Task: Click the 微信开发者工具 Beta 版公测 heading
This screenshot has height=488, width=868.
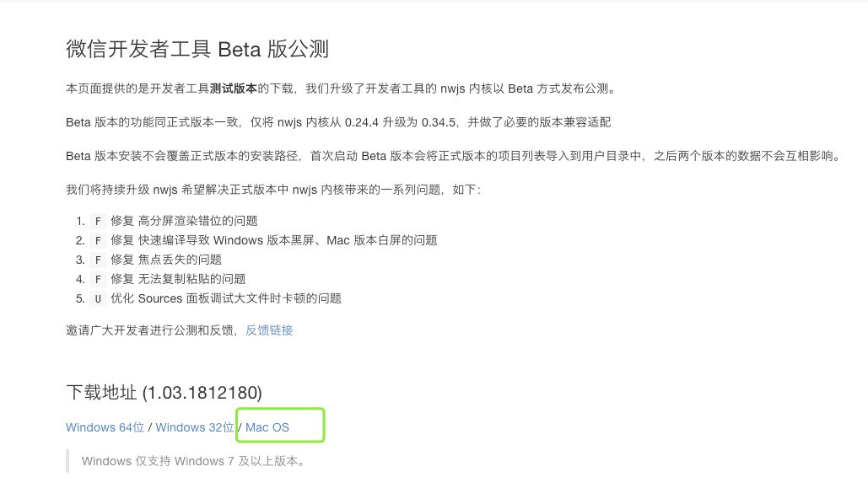Action: point(197,49)
